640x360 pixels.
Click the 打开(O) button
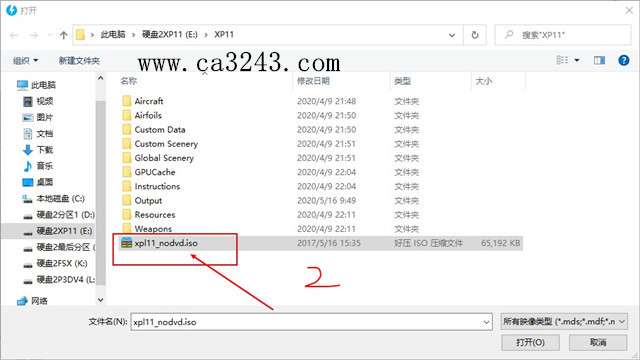530,342
